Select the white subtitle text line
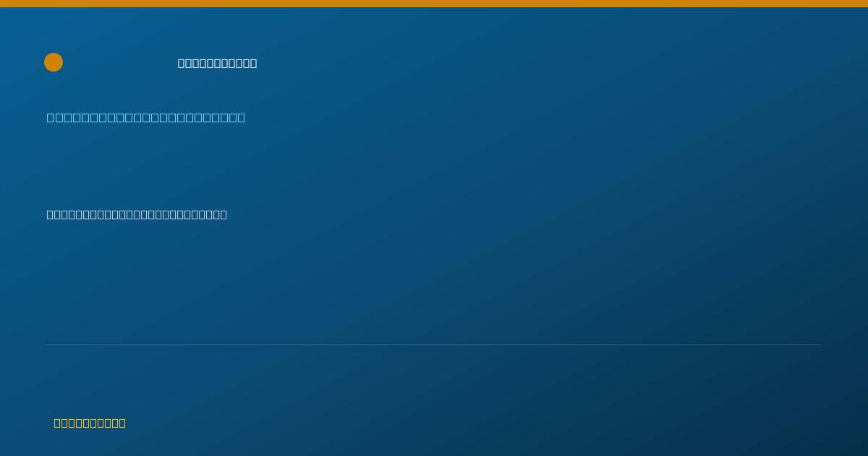The height and width of the screenshot is (456, 868). pyautogui.click(x=137, y=214)
